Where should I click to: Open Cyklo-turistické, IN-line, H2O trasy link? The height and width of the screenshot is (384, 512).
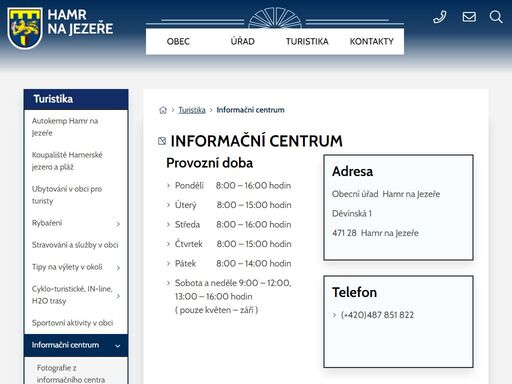point(72,295)
